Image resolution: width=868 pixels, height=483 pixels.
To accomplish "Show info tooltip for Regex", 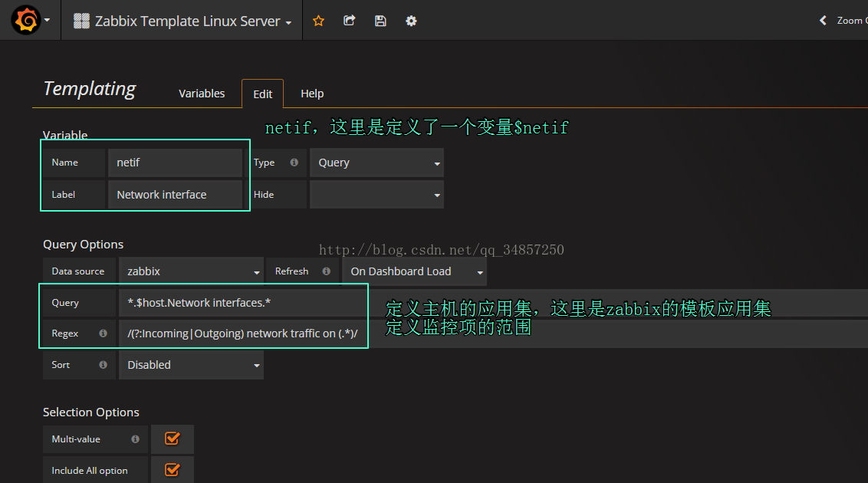I will pos(103,333).
